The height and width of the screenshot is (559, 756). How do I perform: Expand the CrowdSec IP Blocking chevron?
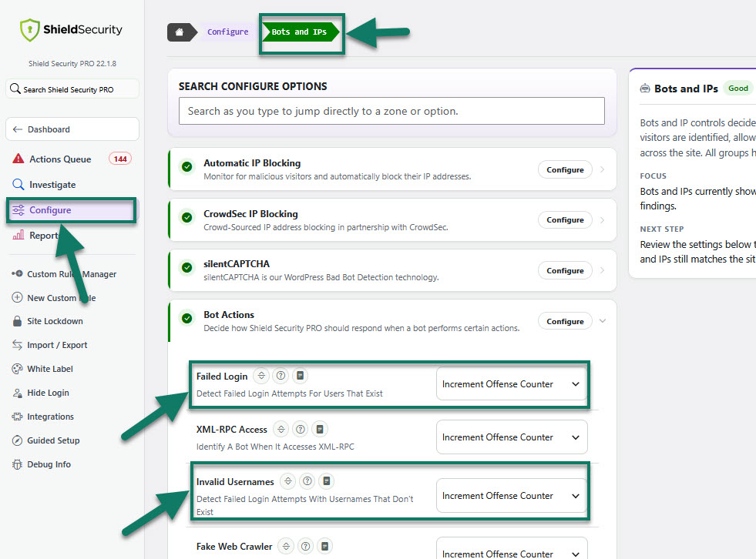pyautogui.click(x=602, y=219)
